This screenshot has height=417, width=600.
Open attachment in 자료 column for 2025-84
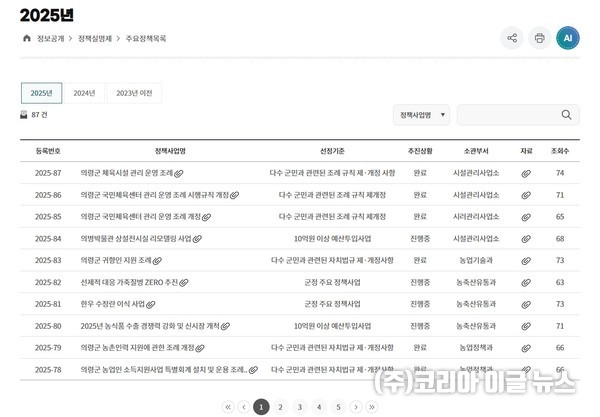point(526,239)
